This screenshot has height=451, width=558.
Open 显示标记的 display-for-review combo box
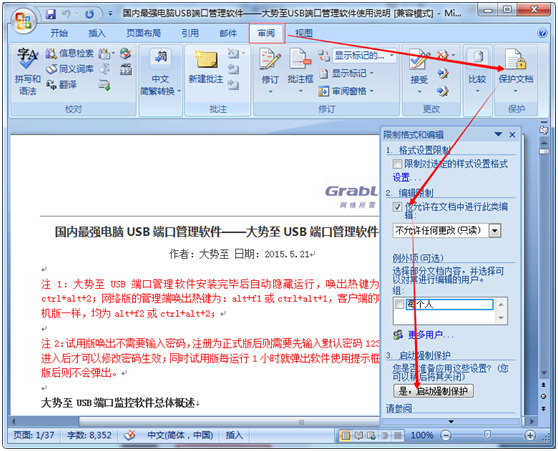(x=364, y=56)
